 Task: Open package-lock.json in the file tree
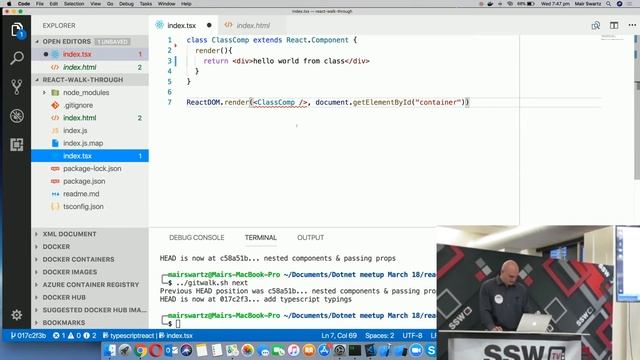pyautogui.click(x=90, y=168)
